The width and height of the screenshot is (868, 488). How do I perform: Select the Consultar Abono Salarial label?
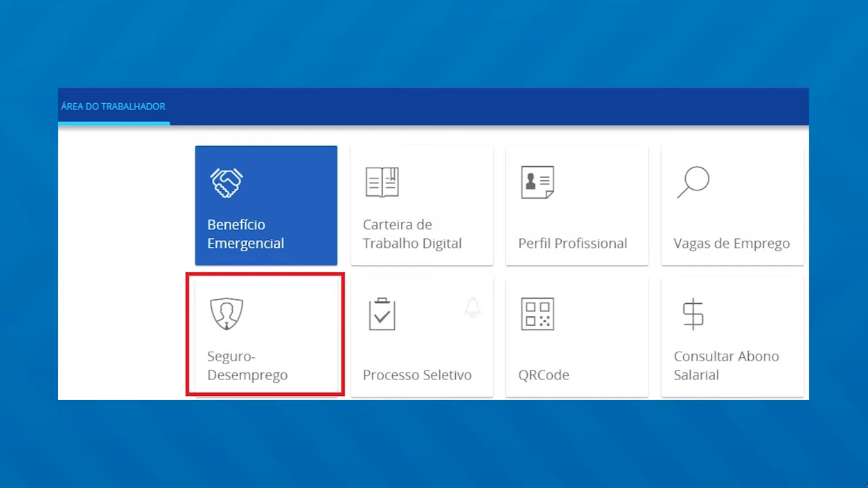(x=725, y=365)
